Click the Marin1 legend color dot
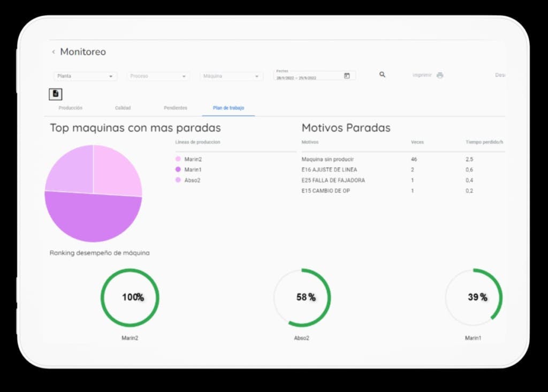The height and width of the screenshot is (392, 548). click(178, 170)
